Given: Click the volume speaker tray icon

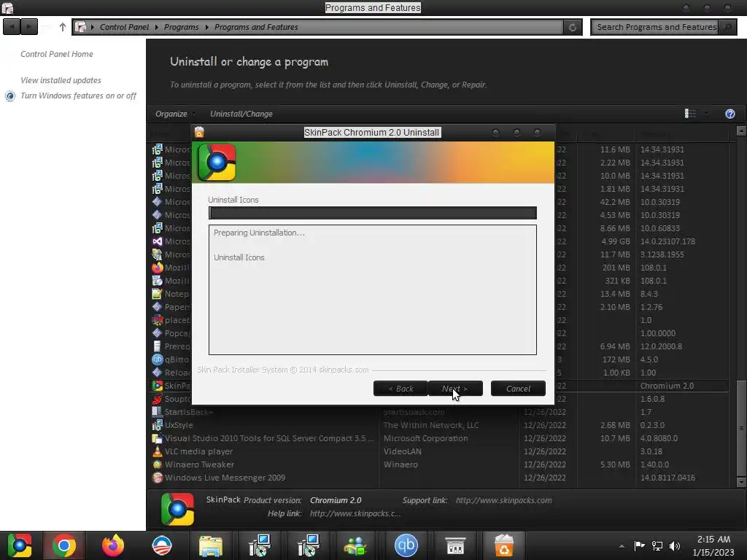Looking at the screenshot, I should [x=675, y=546].
